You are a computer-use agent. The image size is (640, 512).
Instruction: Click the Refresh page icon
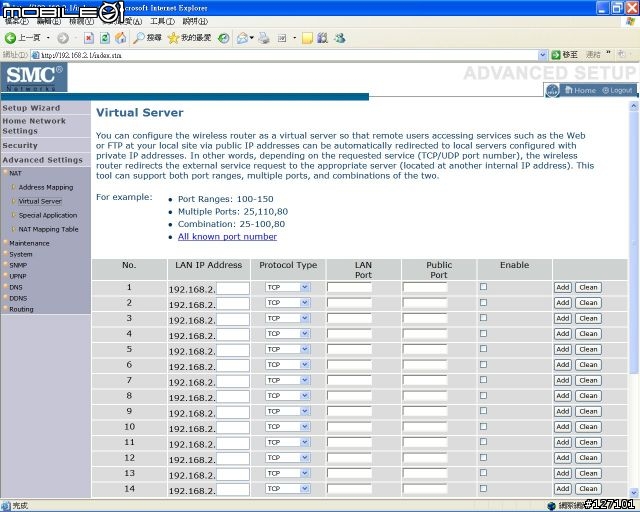pos(105,38)
